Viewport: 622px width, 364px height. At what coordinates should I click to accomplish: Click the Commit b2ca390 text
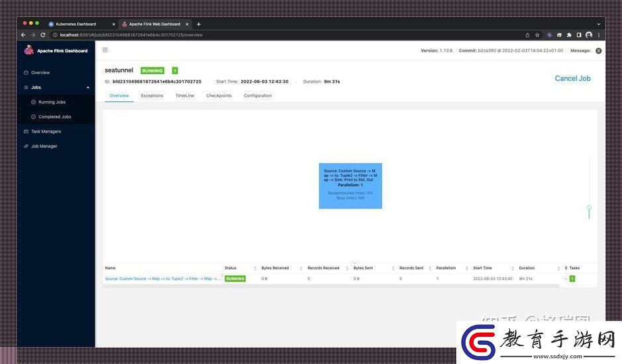[x=511, y=51]
